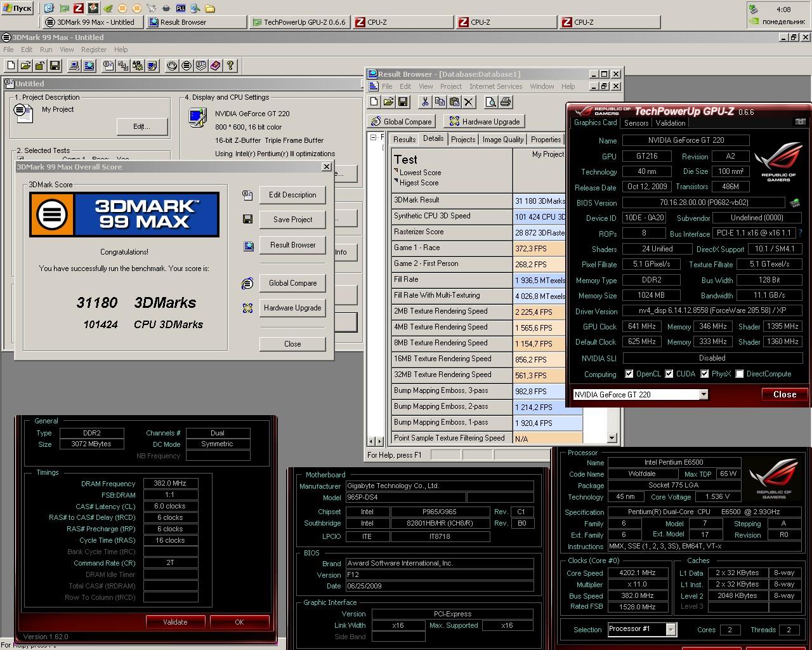Open the Validation tab in GPU-Z

click(671, 123)
